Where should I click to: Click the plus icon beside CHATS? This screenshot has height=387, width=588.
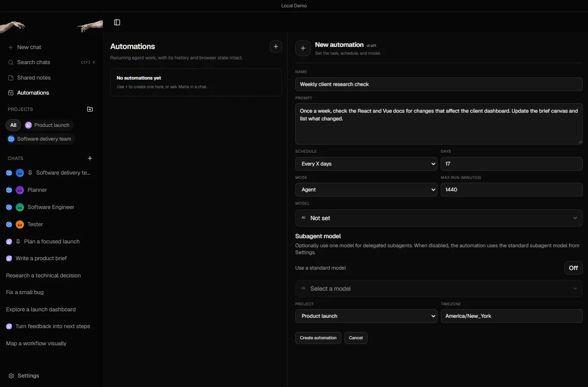[x=90, y=158]
